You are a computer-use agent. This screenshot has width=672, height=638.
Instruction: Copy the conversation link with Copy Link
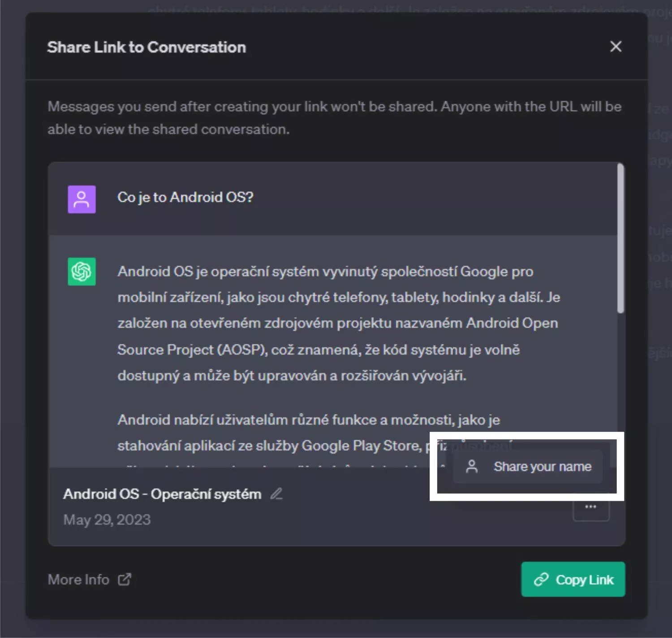[573, 579]
